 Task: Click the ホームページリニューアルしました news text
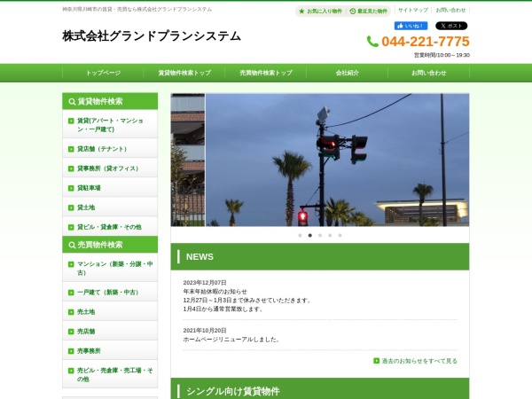[x=231, y=340]
